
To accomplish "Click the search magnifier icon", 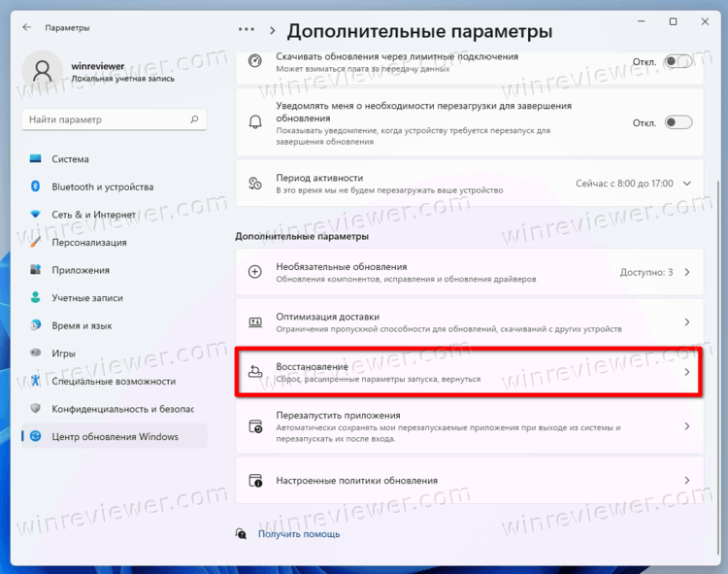I will (x=195, y=119).
